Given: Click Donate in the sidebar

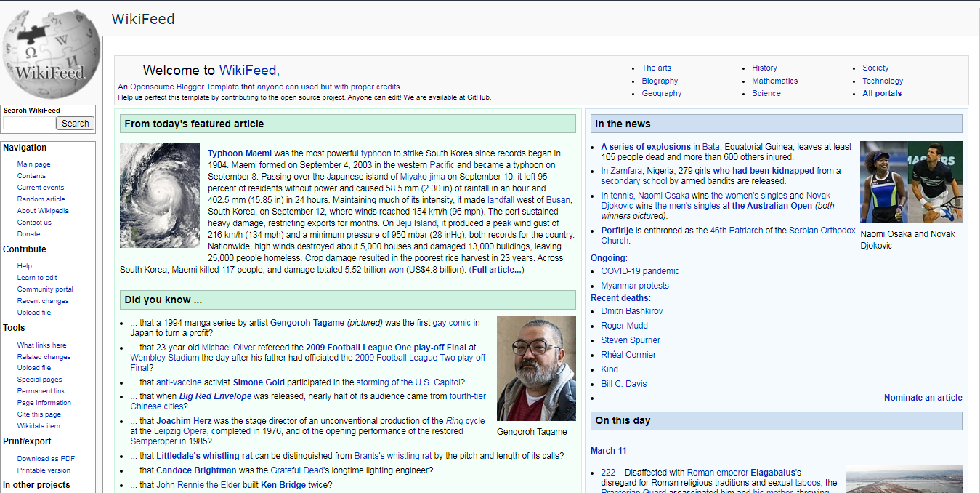Looking at the screenshot, I should (29, 234).
